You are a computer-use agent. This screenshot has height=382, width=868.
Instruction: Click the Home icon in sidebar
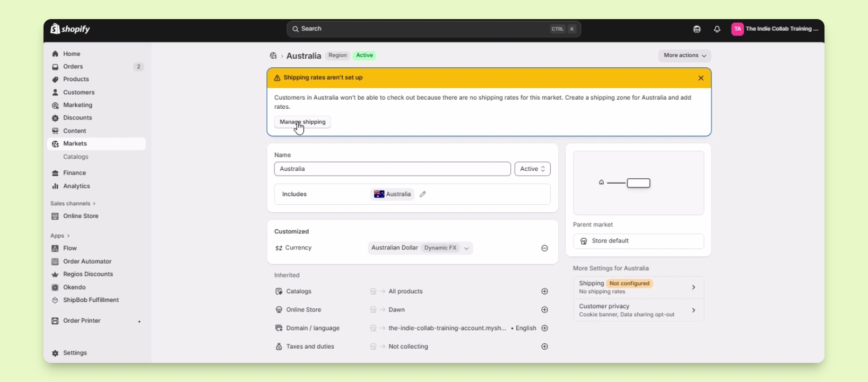point(55,54)
